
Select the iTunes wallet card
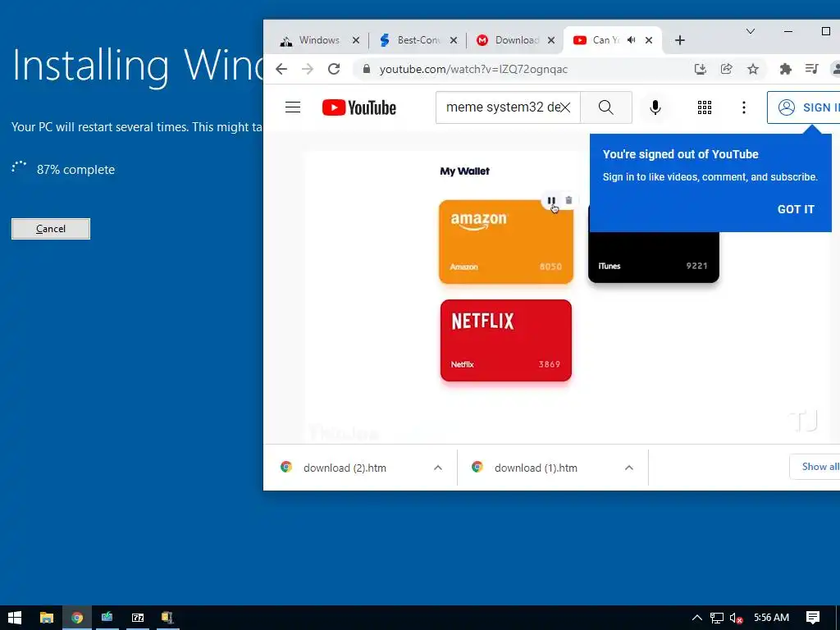(654, 257)
